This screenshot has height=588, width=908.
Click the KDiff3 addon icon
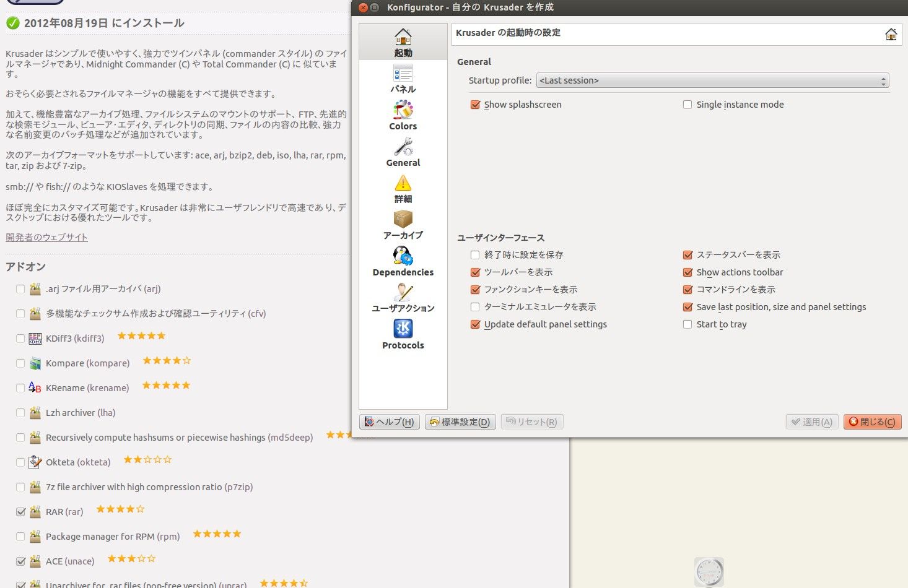35,339
